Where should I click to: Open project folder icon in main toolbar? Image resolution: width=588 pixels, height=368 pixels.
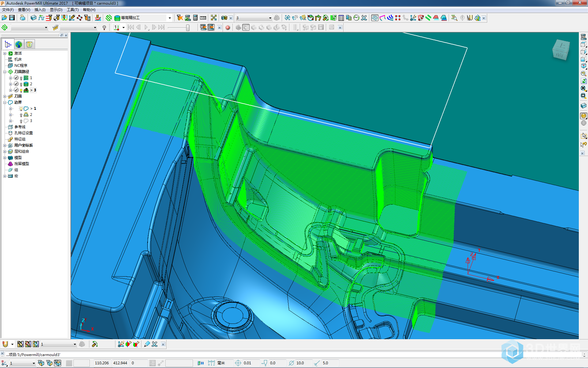pos(4,18)
